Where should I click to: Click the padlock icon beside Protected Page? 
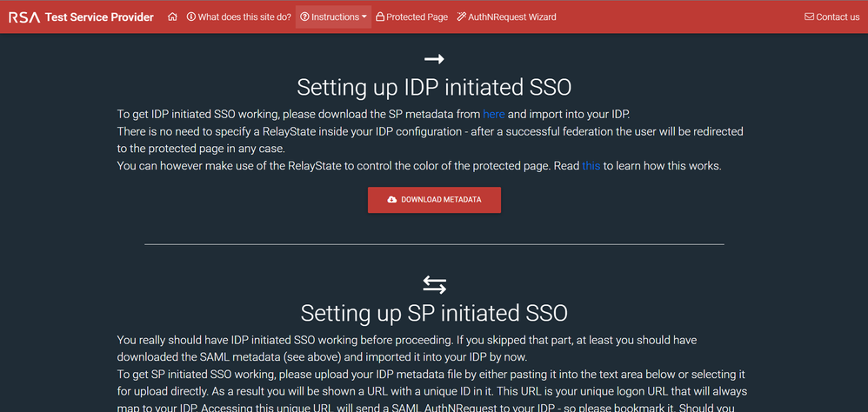point(380,17)
